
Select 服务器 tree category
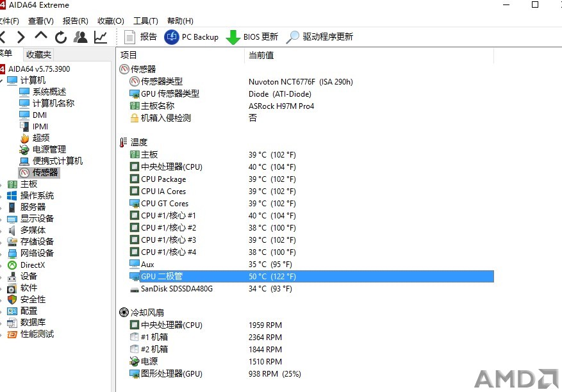(x=26, y=207)
